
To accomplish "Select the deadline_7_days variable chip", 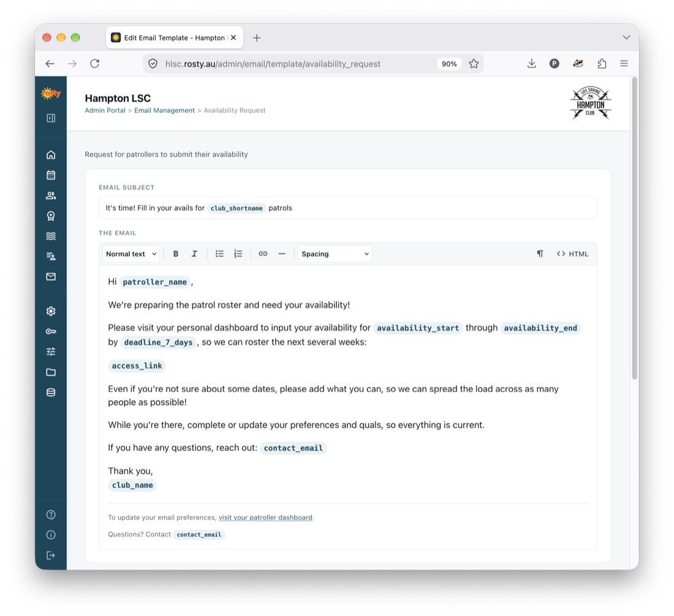I will coord(158,342).
